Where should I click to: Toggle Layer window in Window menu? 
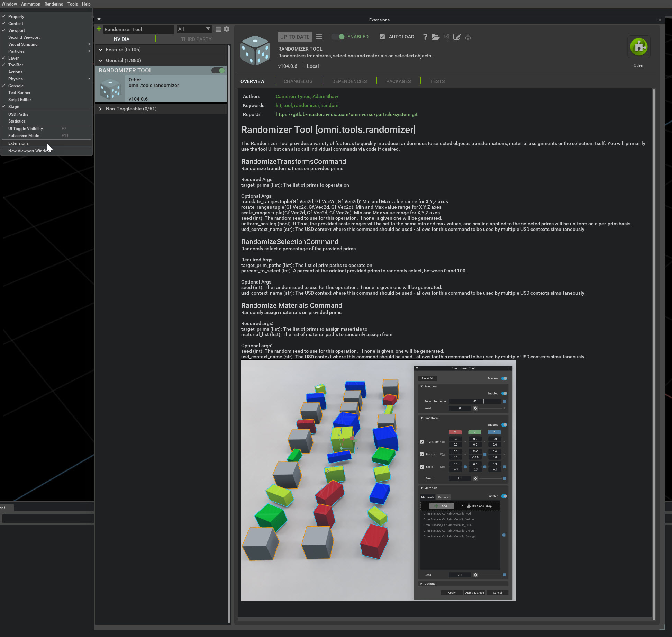click(46, 58)
